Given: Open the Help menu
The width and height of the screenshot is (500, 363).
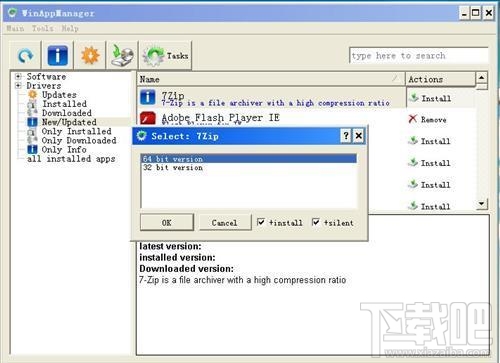Looking at the screenshot, I should 70,29.
